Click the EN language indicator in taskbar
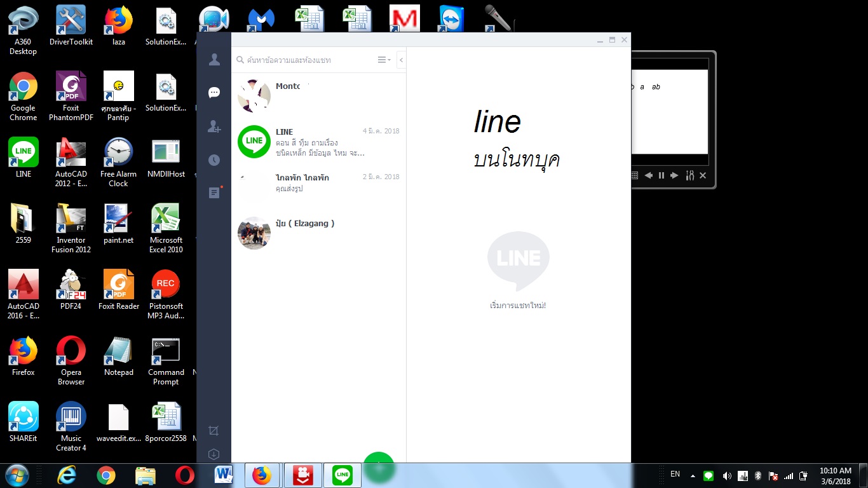Viewport: 868px width, 488px height. (675, 474)
